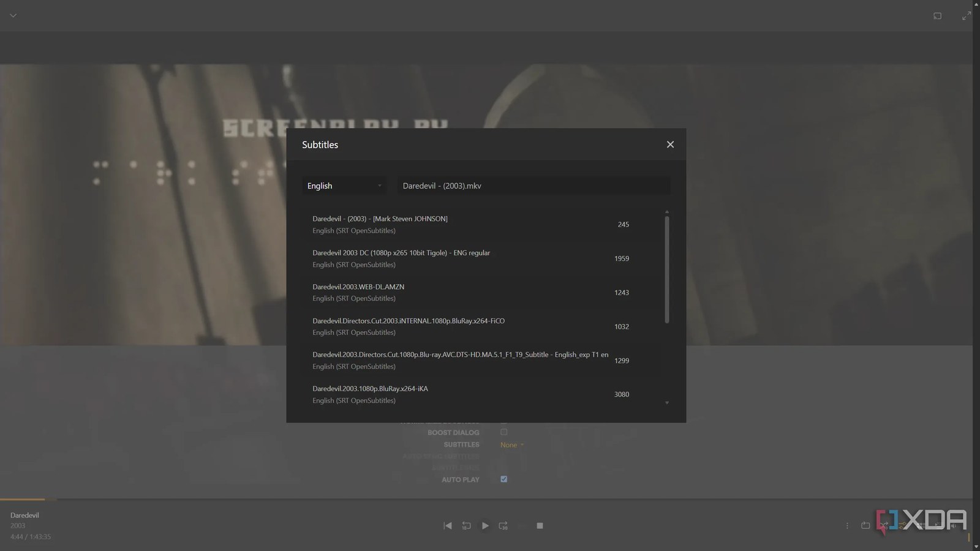The image size is (980, 551).
Task: Close the Subtitles dialog
Action: tap(670, 144)
